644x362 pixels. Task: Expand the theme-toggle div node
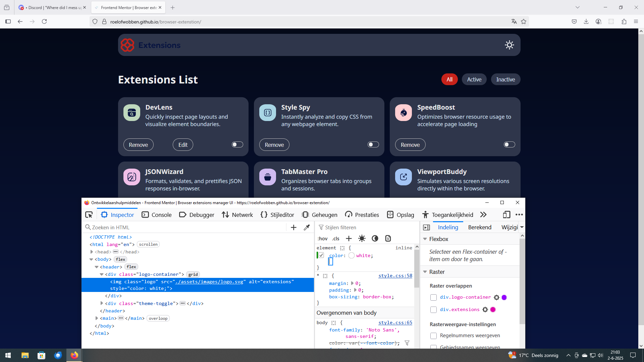tap(102, 303)
